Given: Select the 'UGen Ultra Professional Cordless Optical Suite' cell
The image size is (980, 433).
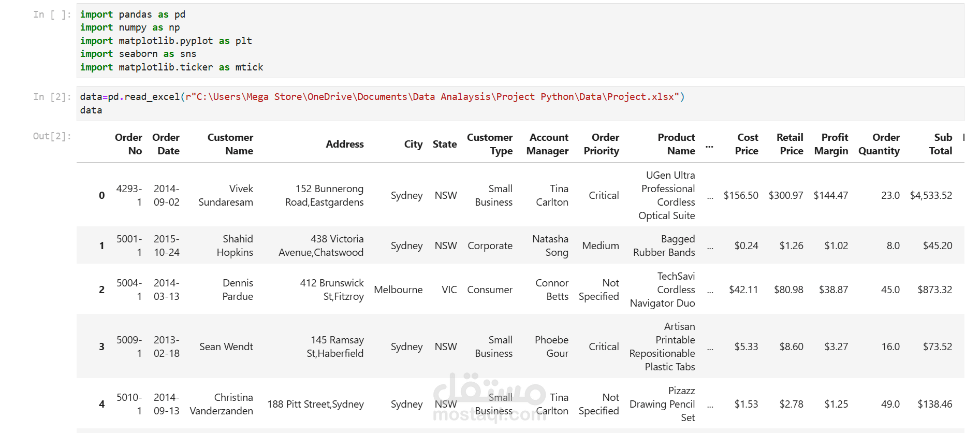Looking at the screenshot, I should [667, 195].
